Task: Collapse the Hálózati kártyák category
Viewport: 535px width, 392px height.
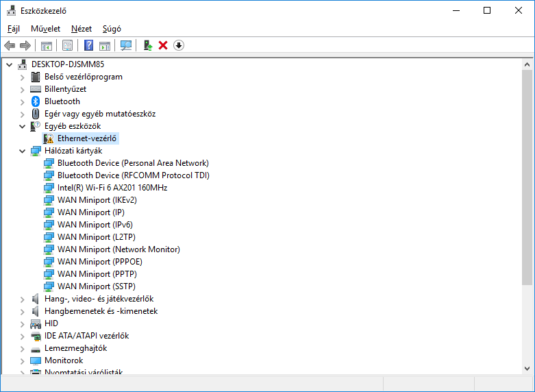Action: (22, 151)
